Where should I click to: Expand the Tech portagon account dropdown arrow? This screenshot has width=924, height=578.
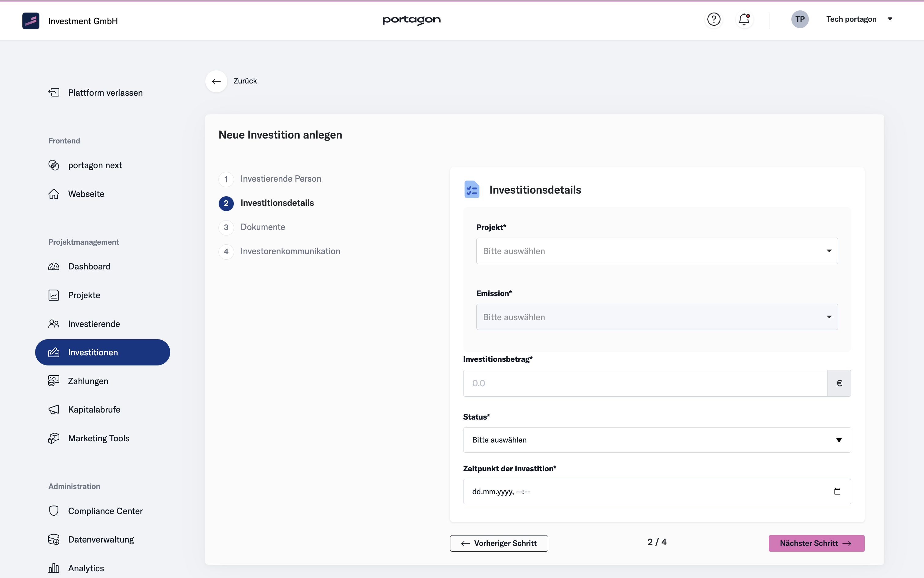coord(890,19)
